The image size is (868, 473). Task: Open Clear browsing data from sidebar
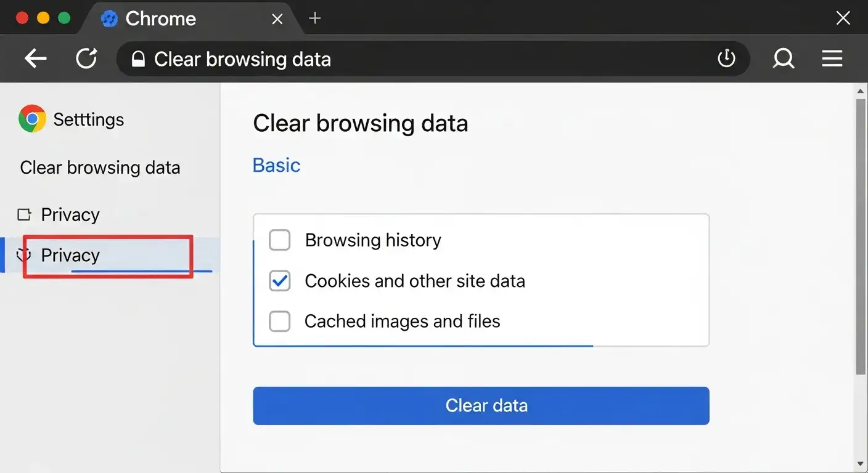point(100,167)
